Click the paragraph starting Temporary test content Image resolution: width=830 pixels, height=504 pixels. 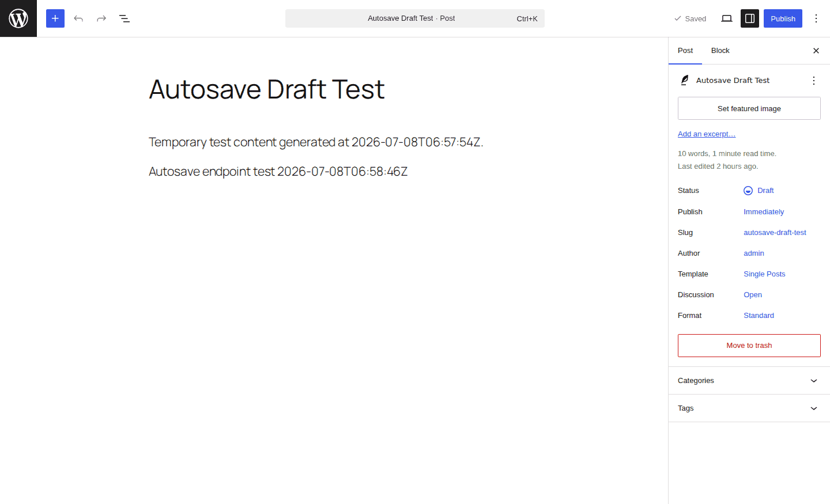(x=316, y=142)
